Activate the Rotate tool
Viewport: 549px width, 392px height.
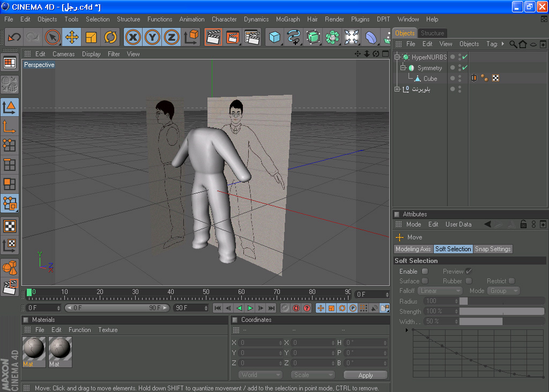click(x=110, y=37)
